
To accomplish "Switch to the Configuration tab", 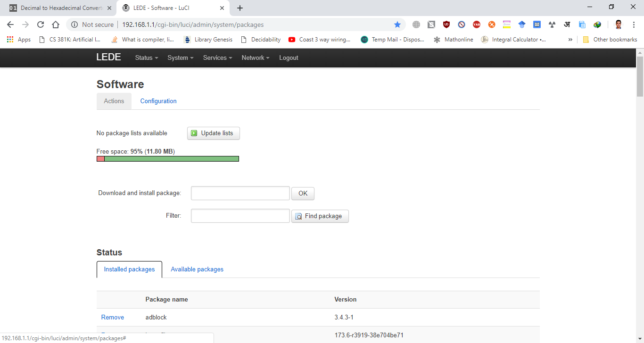I will (x=158, y=101).
